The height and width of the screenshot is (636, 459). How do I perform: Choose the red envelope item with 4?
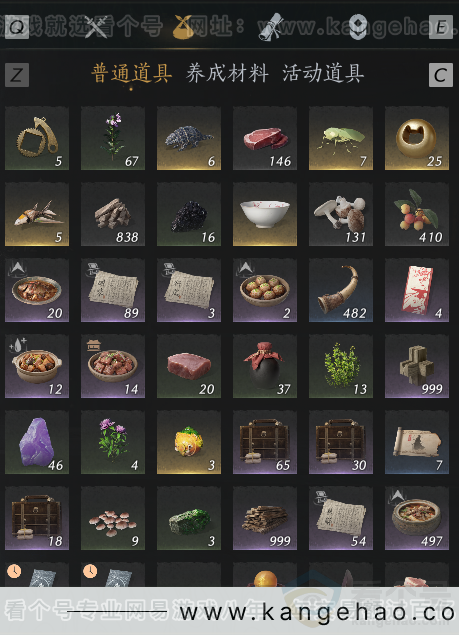[x=417, y=290]
